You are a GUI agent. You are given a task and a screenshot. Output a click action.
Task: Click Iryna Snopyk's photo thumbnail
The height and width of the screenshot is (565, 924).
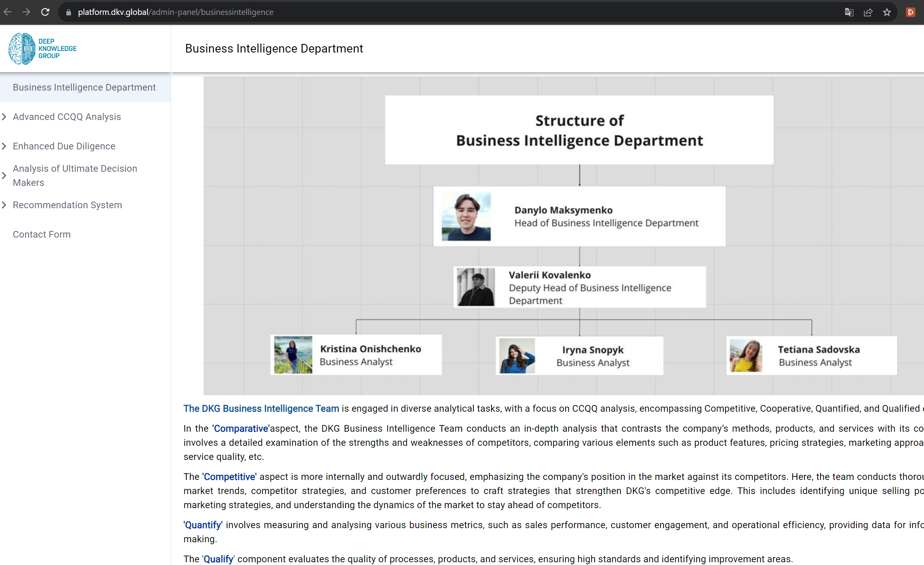pyautogui.click(x=517, y=356)
